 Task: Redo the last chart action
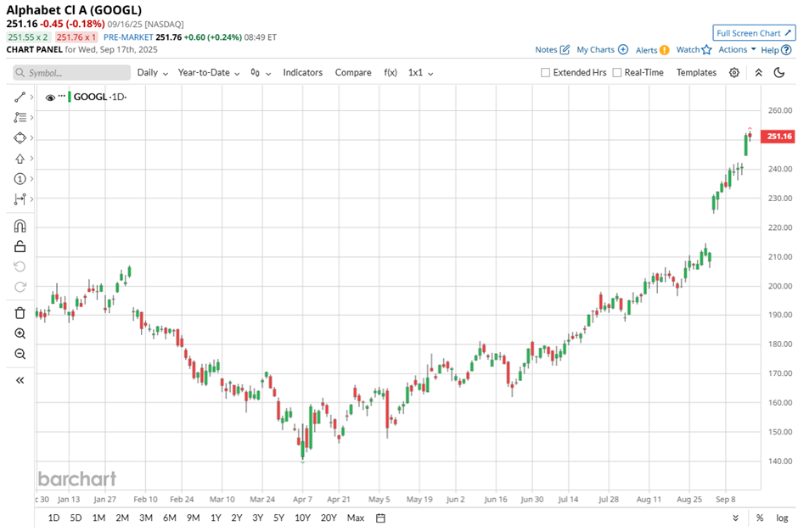pos(20,287)
